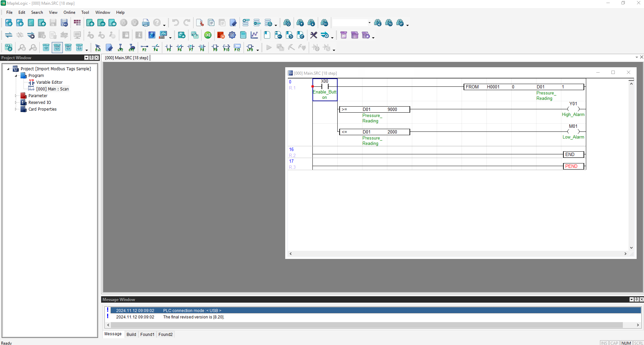Viewport: 644px width, 345px height.
Task: Toggle the Project Window auto-hide pin
Action: coord(91,57)
